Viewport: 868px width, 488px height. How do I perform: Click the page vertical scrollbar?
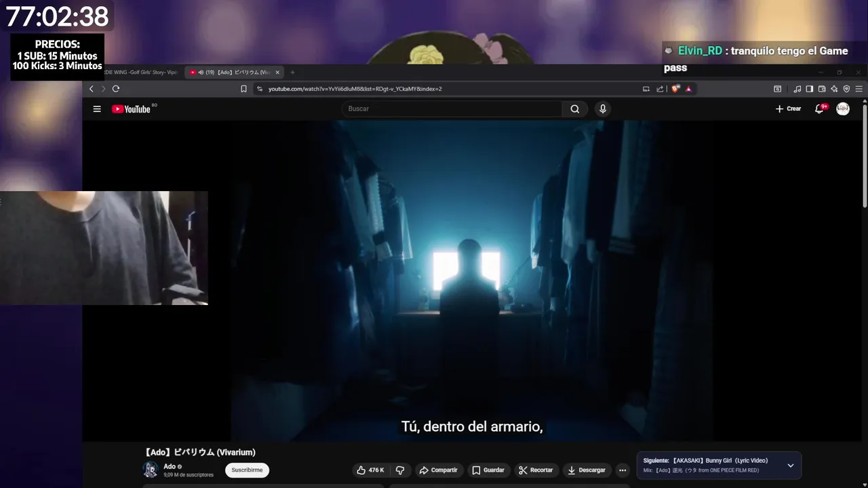tap(865, 156)
